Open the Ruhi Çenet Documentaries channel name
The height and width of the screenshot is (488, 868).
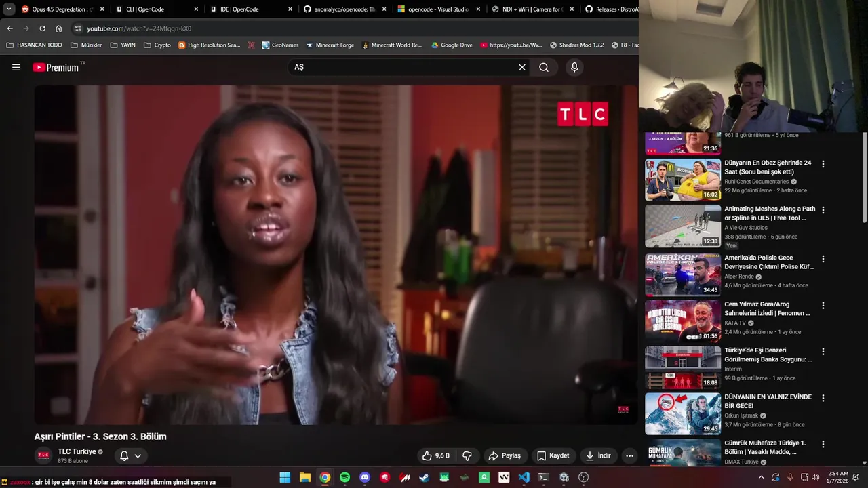tap(756, 182)
